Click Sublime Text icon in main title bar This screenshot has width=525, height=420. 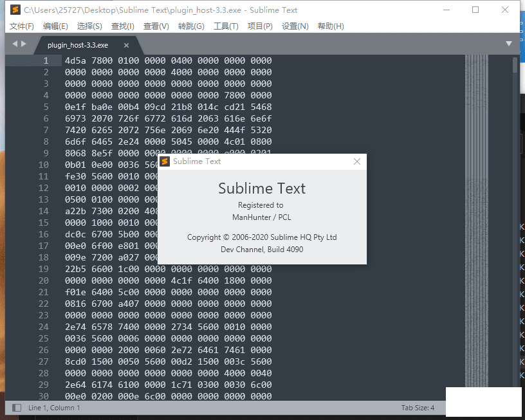coord(15,10)
